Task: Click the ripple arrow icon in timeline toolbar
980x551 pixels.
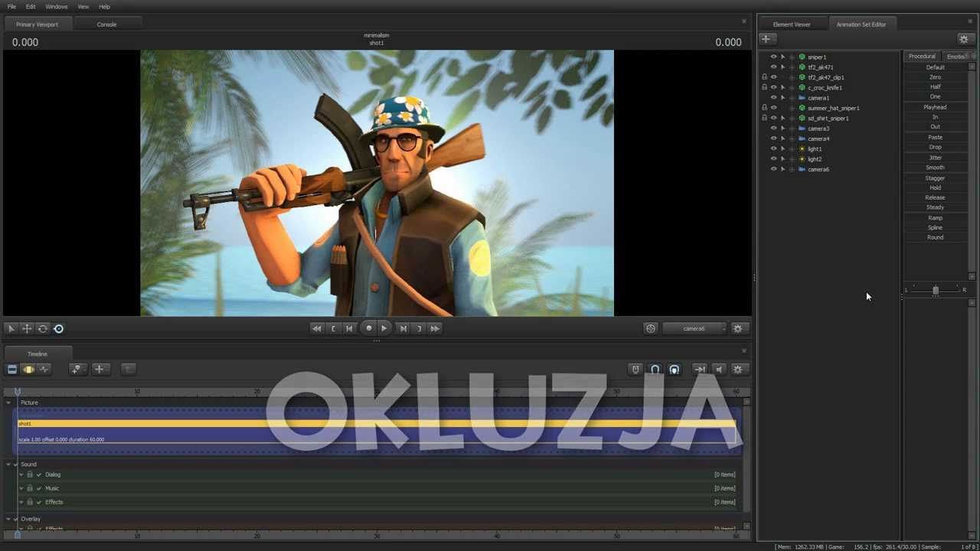Action: [x=699, y=370]
